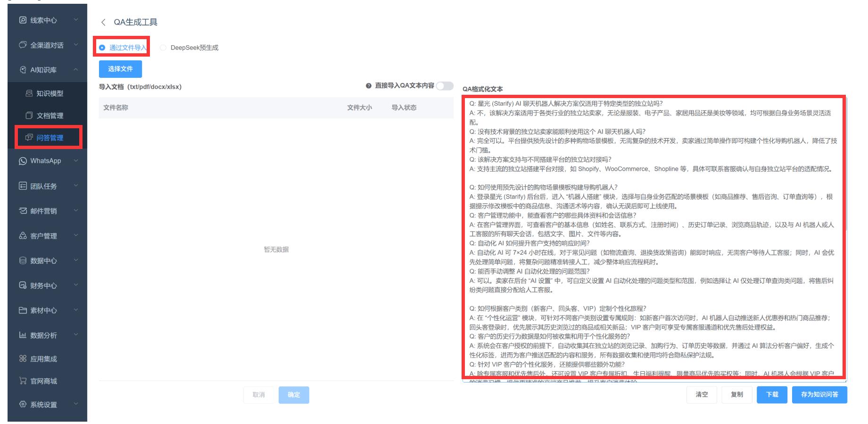
Task: Click the back arrow beside QA生成工具
Action: [x=103, y=22]
